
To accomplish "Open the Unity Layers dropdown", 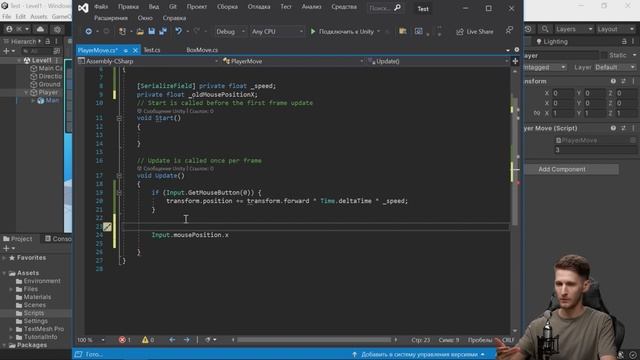I will click(x=574, y=29).
